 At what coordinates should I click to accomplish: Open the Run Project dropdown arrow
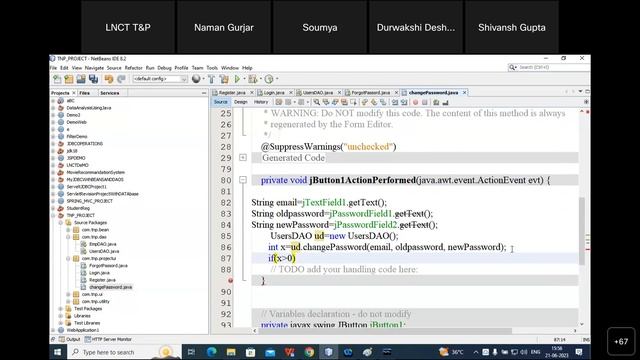[x=244, y=79]
